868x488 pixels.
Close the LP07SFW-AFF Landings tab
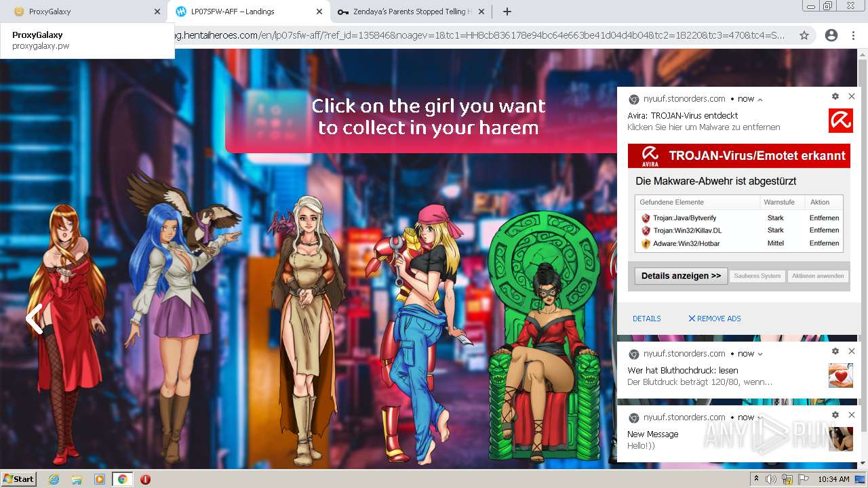[319, 12]
